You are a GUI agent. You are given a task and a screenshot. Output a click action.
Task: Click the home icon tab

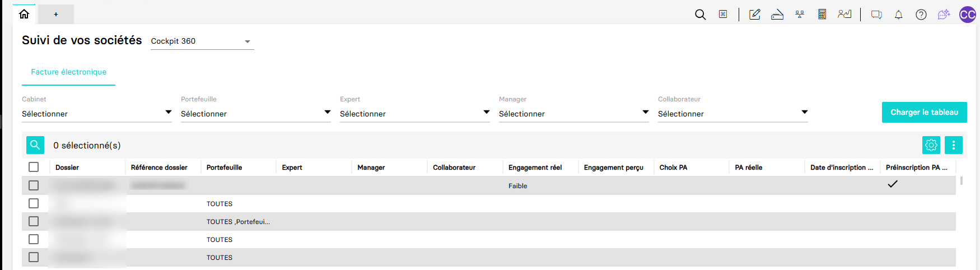tap(24, 14)
